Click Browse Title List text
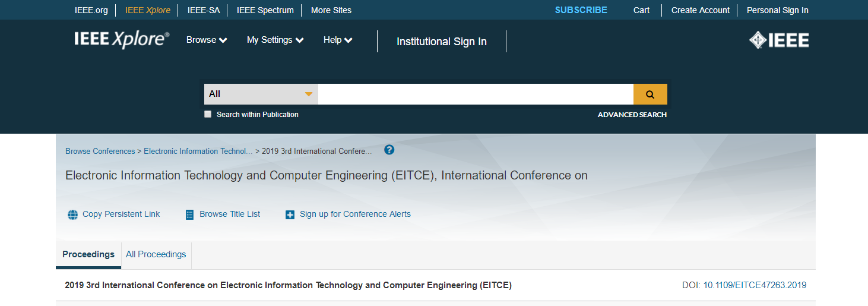Screen dimensions: 868x306 tap(230, 214)
